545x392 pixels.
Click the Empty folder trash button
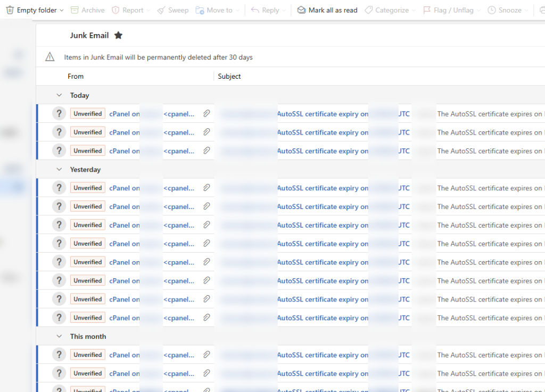click(x=31, y=10)
